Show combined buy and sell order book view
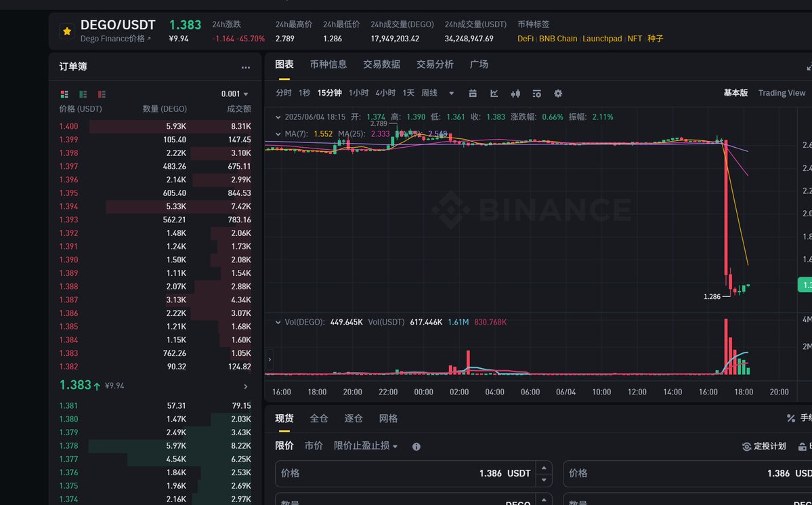 coord(64,94)
